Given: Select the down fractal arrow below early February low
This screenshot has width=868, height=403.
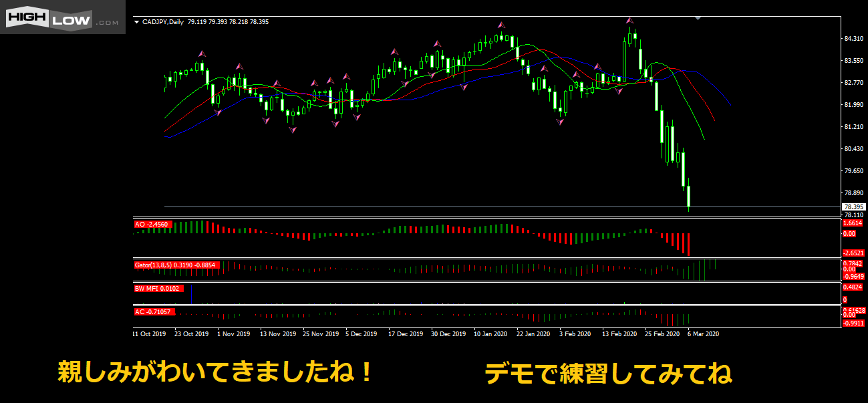Looking at the screenshot, I should [560, 122].
